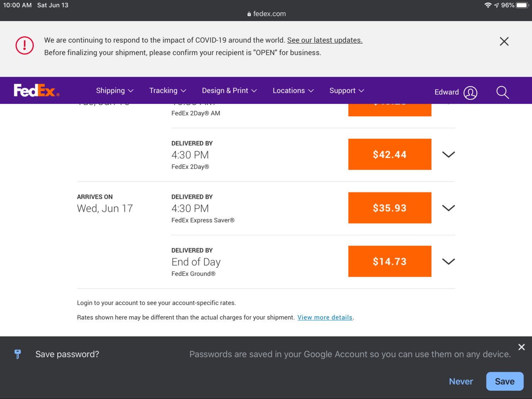Screen dimensions: 532x399
Task: Click 'FedEx Express Saver®' service name
Action: click(x=203, y=220)
